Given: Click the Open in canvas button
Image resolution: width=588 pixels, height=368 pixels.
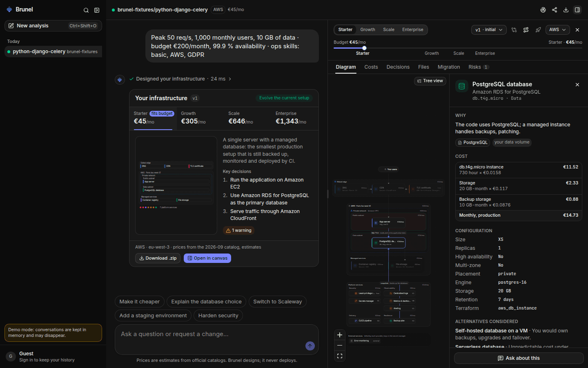Looking at the screenshot, I should tap(207, 258).
